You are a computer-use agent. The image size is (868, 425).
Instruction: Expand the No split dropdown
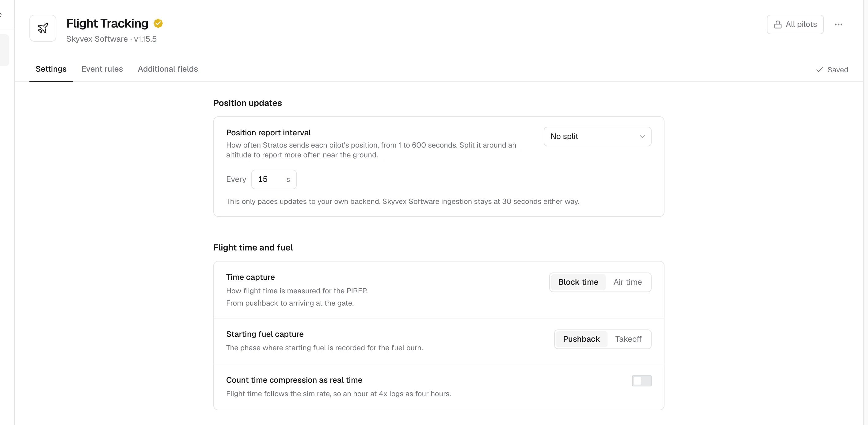coord(597,136)
